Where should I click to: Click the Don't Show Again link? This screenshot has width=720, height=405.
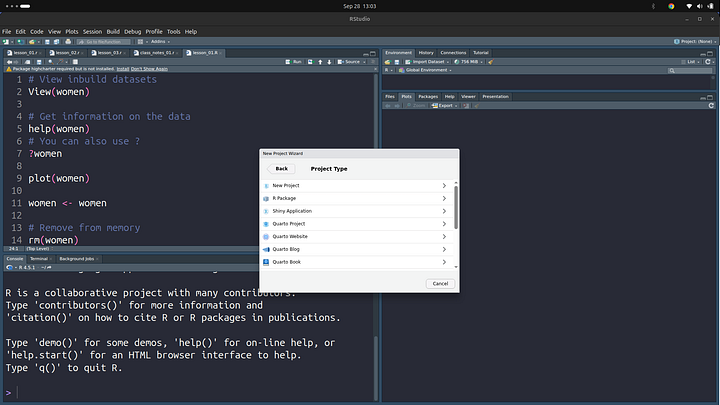point(149,69)
